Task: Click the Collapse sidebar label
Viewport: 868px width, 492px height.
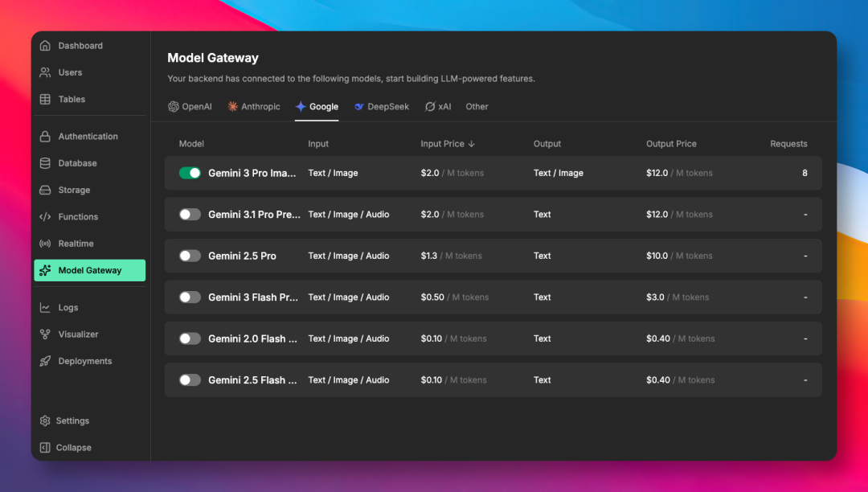Action: pyautogui.click(x=74, y=448)
